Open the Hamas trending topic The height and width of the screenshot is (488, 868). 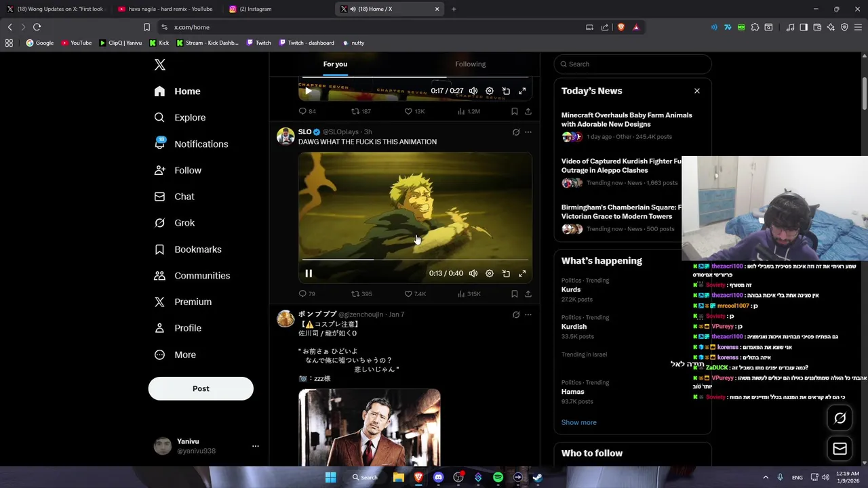point(572,392)
